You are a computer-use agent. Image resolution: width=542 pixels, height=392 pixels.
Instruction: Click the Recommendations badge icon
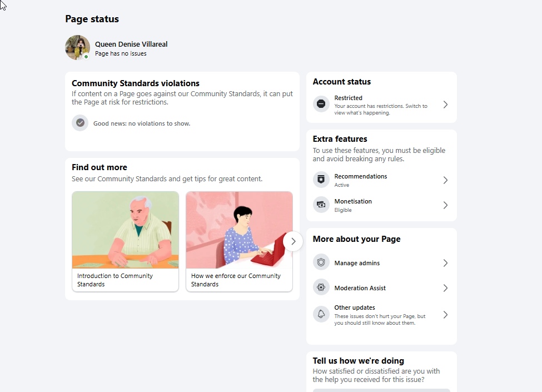tap(321, 180)
